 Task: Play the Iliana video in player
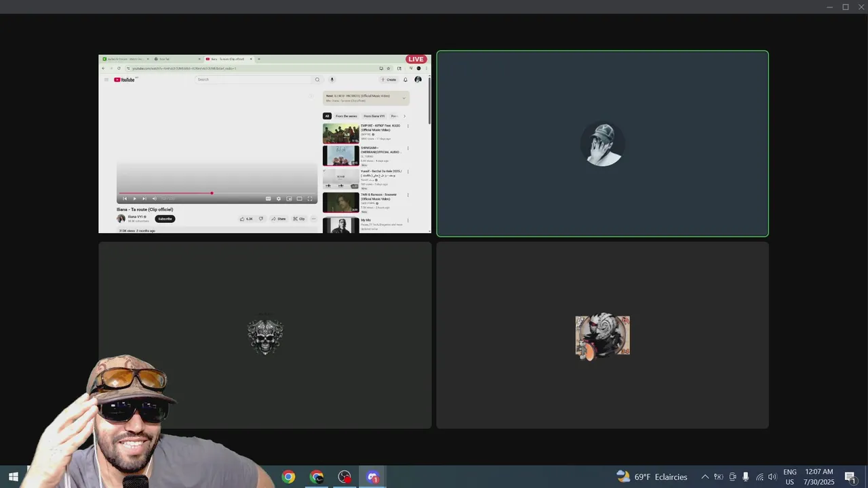point(134,199)
